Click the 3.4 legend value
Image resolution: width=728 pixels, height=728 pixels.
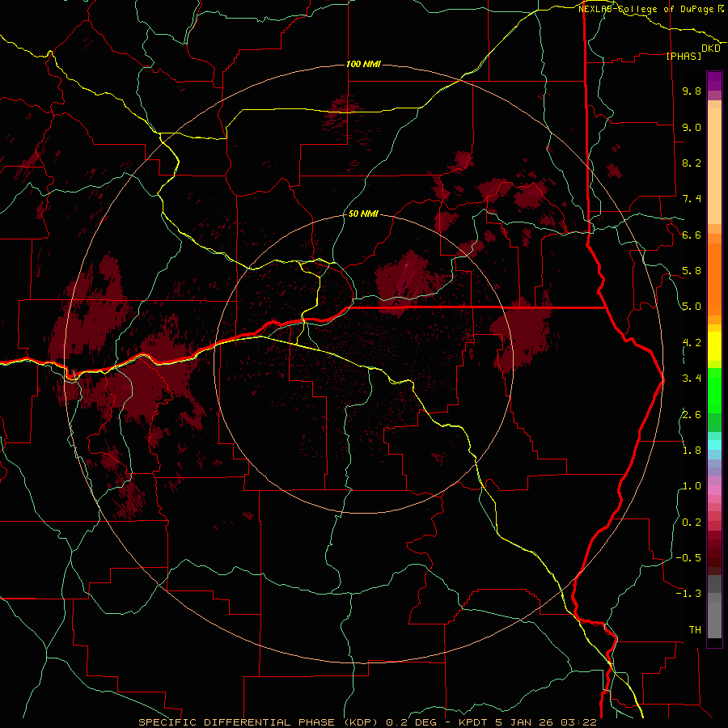pos(692,379)
